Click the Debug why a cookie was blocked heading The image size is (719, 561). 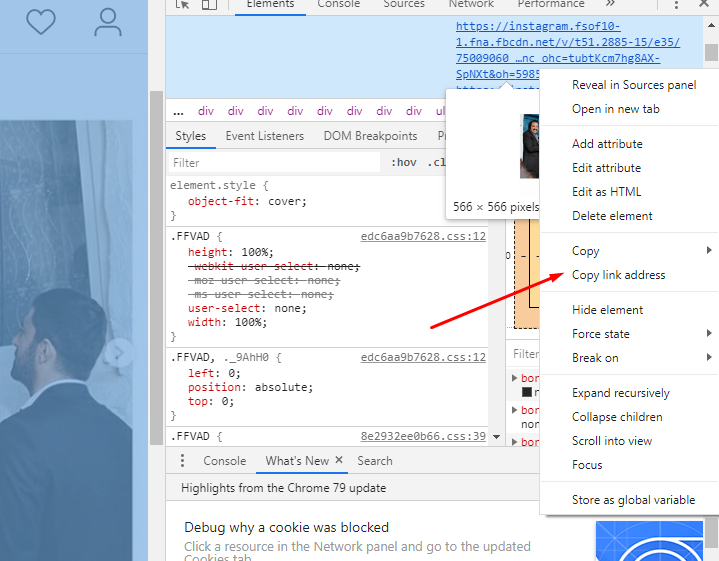pyautogui.click(x=286, y=528)
